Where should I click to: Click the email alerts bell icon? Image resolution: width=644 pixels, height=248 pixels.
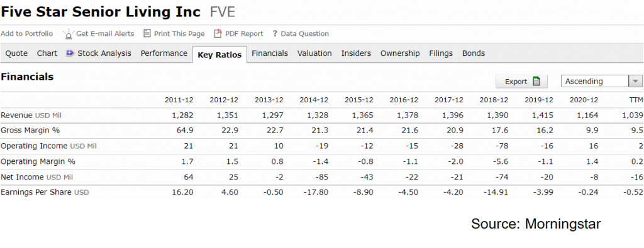tap(69, 34)
